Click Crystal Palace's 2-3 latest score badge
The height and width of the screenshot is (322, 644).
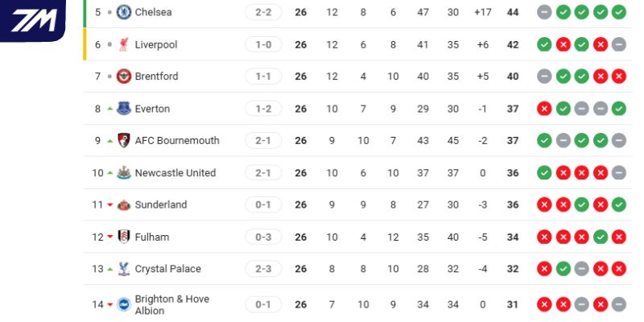(263, 269)
